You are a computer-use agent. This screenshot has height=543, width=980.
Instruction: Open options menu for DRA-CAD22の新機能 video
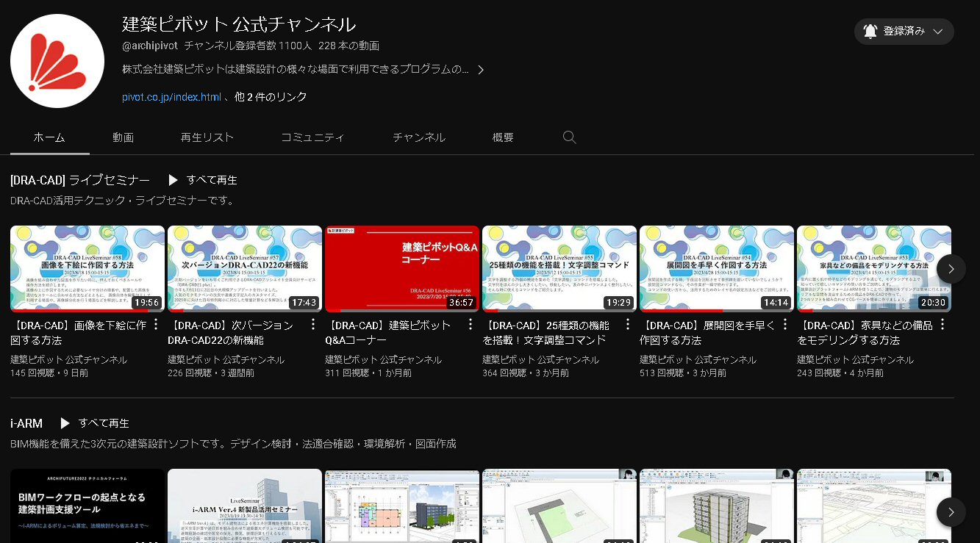[x=313, y=325]
